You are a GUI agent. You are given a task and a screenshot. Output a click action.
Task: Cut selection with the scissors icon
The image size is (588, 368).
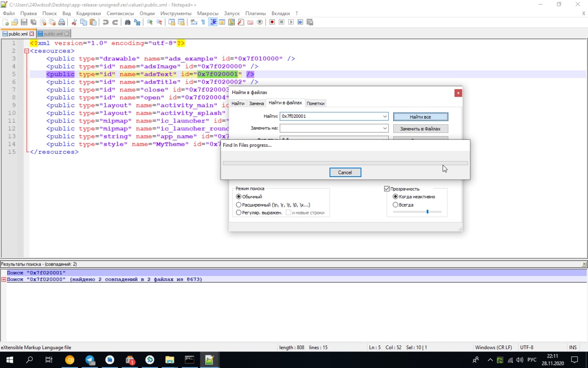pos(74,22)
